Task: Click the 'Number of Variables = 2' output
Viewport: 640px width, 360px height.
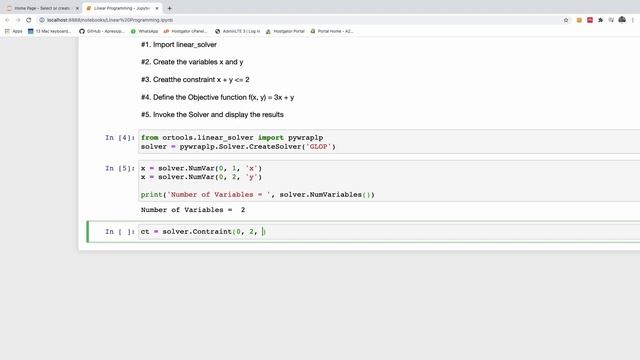Action: [x=193, y=210]
